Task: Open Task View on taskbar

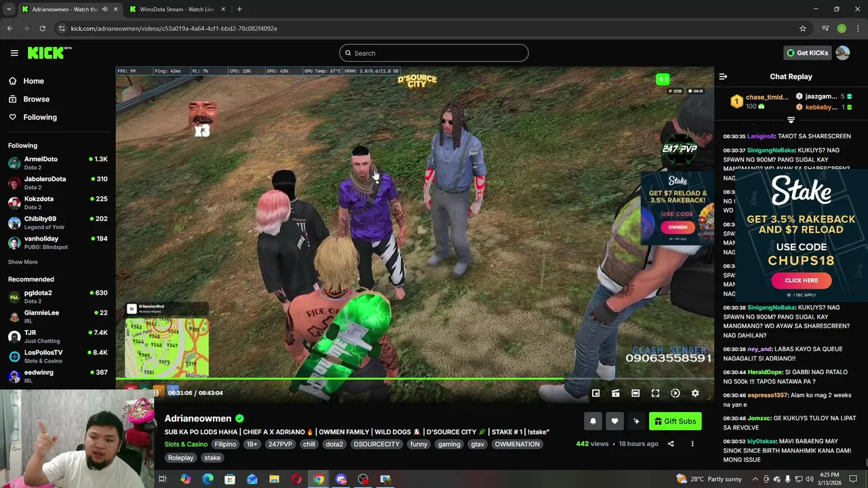Action: point(163,479)
